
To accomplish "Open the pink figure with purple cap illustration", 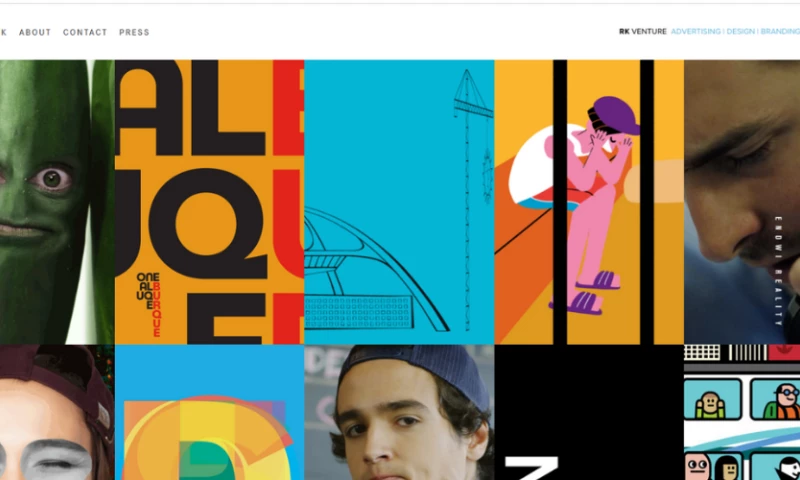I will click(x=589, y=202).
